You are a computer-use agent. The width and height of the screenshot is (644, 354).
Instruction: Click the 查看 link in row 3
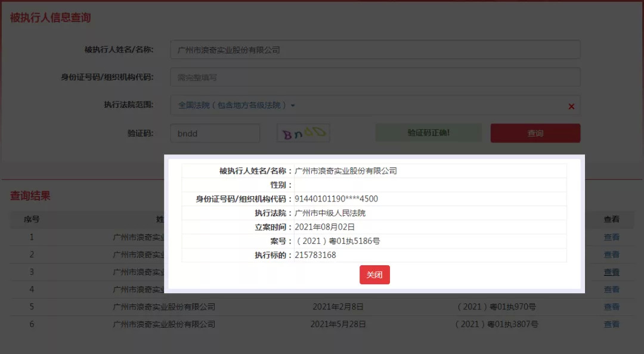(612, 272)
